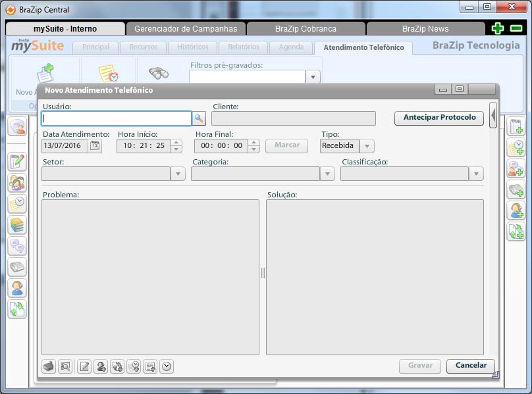Click new notepad plus icon in right sidebar
532x394 pixels.
pos(516,126)
